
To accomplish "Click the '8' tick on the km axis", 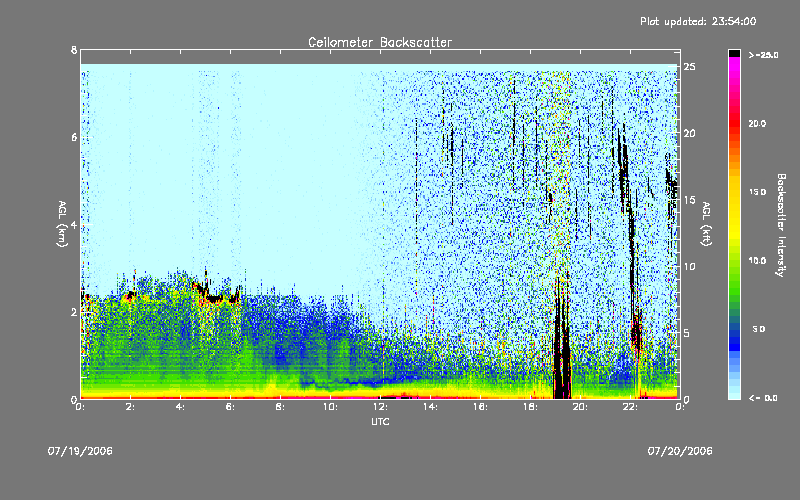I will point(74,50).
